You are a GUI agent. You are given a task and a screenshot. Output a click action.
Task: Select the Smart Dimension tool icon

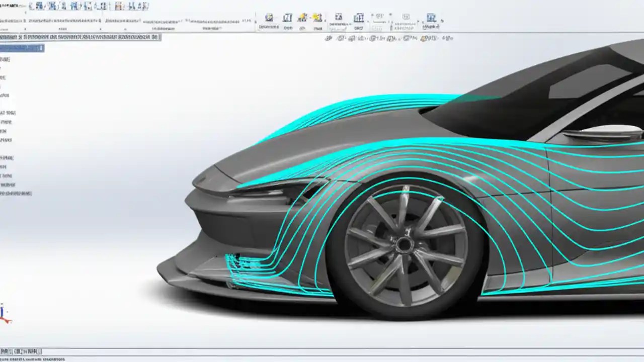point(269,18)
